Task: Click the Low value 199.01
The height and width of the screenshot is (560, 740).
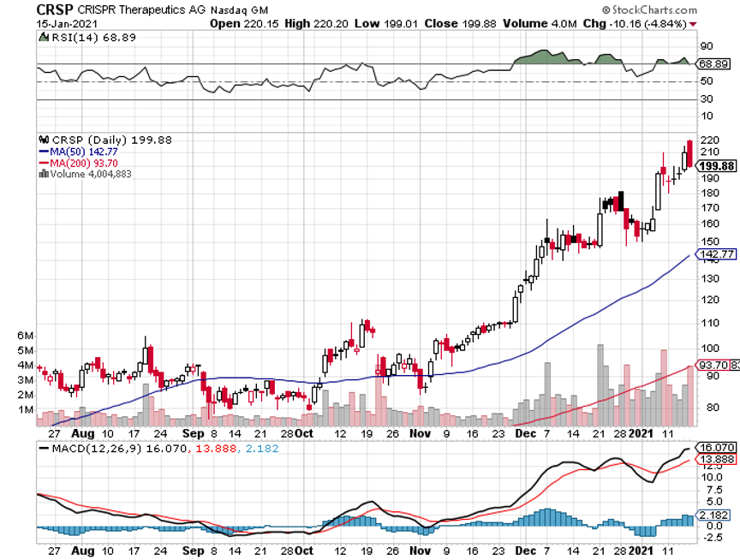Action: coord(400,24)
